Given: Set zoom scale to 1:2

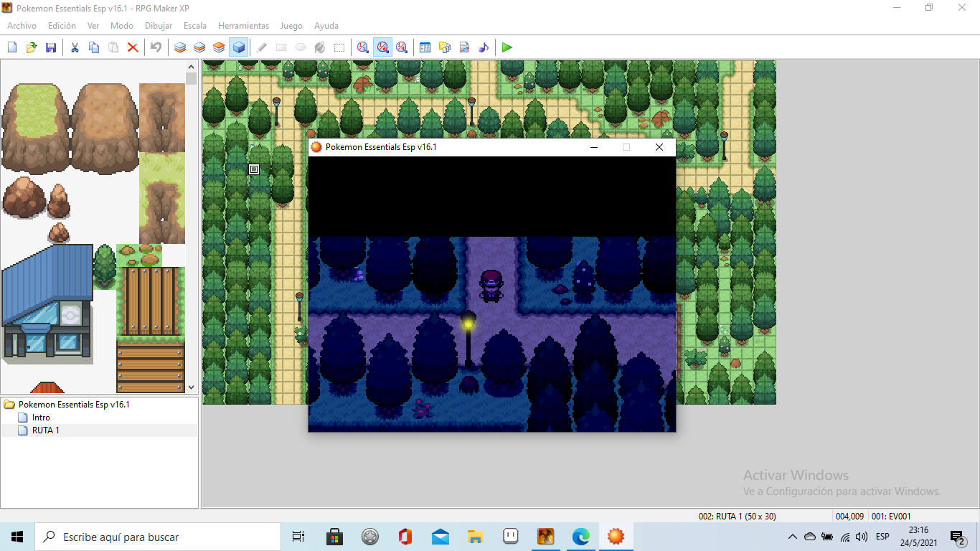Looking at the screenshot, I should click(382, 47).
